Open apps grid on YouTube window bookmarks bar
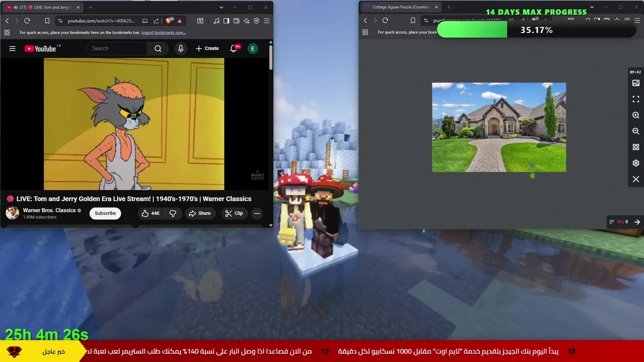Viewport: 644px width, 362px height. (7, 33)
